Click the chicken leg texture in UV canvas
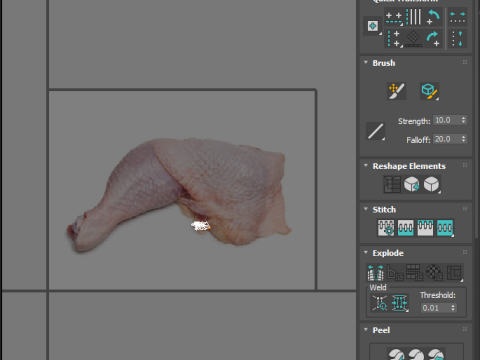 tap(180, 195)
